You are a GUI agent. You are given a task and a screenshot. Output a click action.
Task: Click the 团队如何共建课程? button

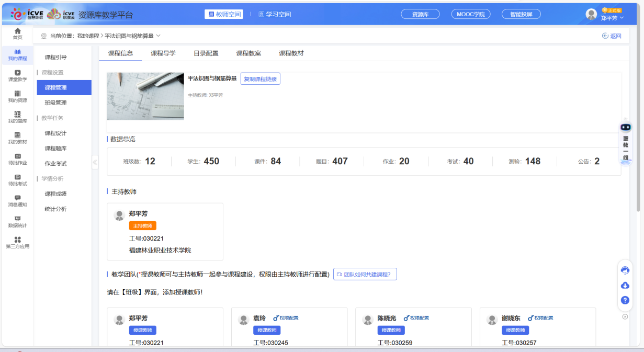tap(365, 274)
